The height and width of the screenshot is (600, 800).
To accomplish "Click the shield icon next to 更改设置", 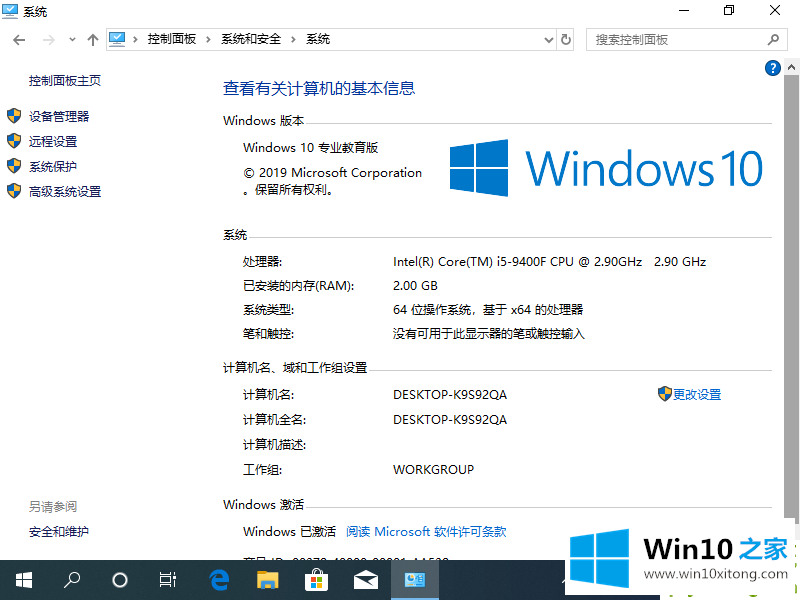I will (664, 394).
